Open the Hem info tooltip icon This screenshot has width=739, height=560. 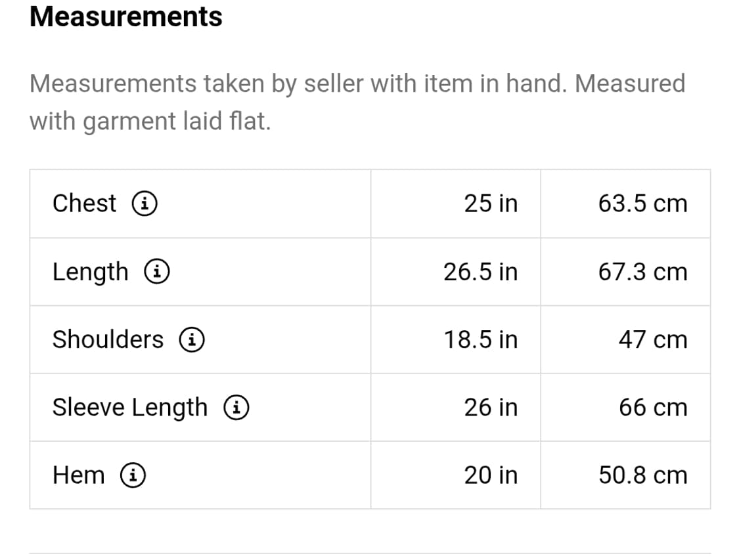tap(133, 475)
